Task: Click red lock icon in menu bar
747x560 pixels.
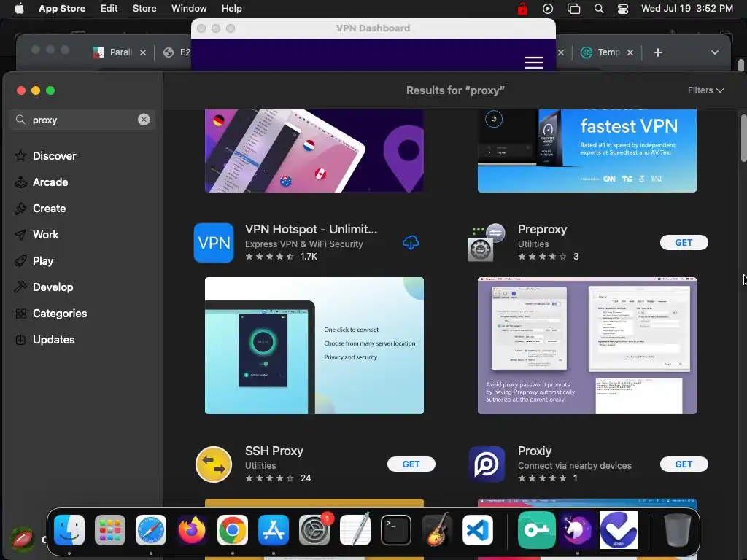Action: point(522,9)
